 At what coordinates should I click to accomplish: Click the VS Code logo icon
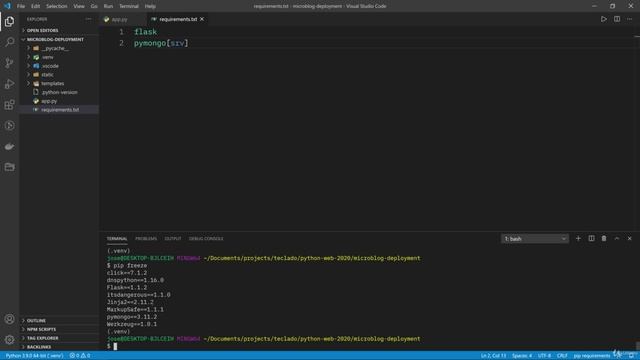pyautogui.click(x=7, y=6)
